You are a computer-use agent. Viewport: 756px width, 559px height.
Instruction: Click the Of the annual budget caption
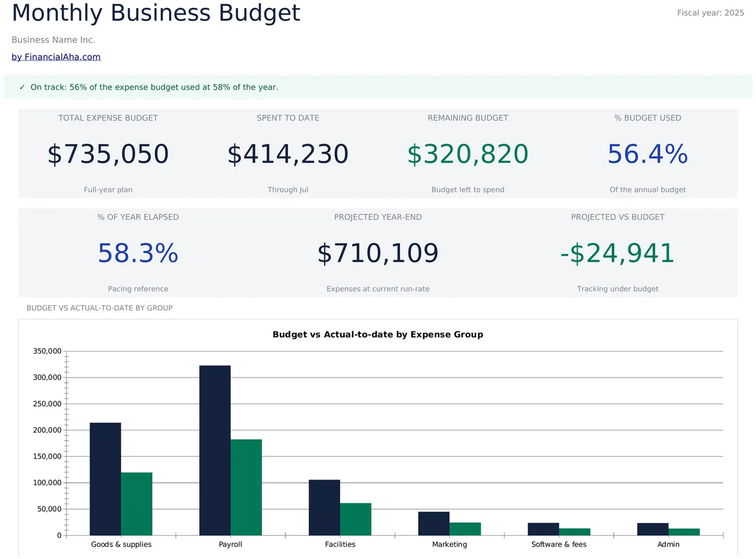coord(648,190)
